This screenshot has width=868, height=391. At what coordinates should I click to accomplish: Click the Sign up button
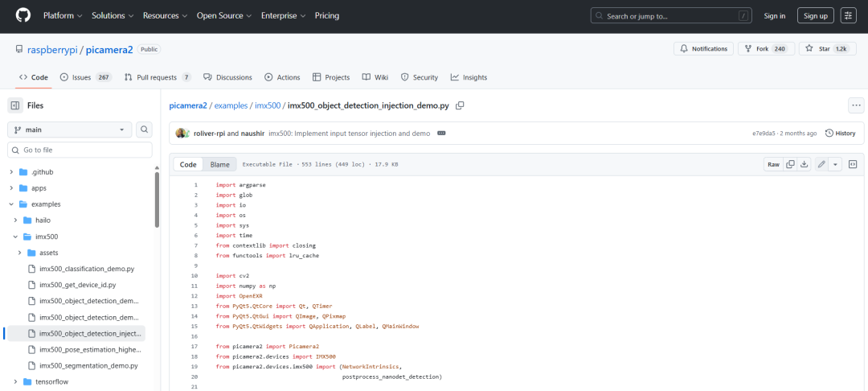(816, 15)
